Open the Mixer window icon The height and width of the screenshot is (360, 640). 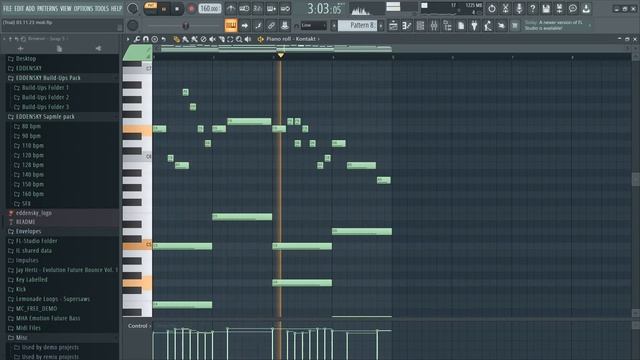pyautogui.click(x=434, y=26)
